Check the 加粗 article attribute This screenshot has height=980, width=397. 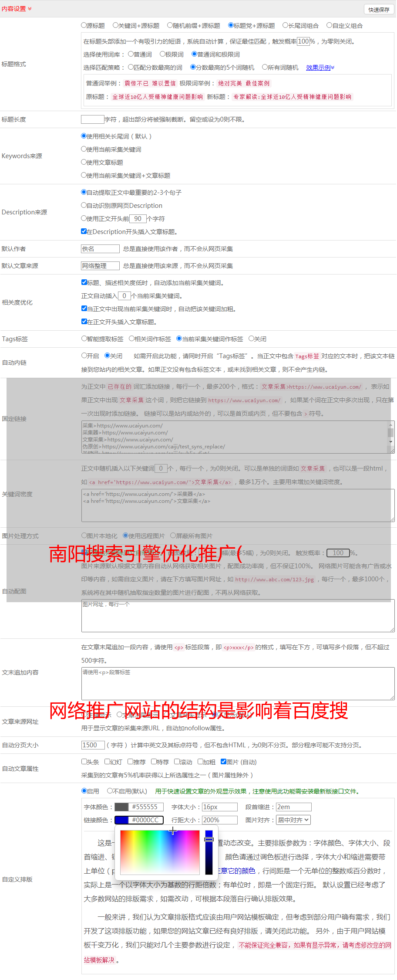200,762
